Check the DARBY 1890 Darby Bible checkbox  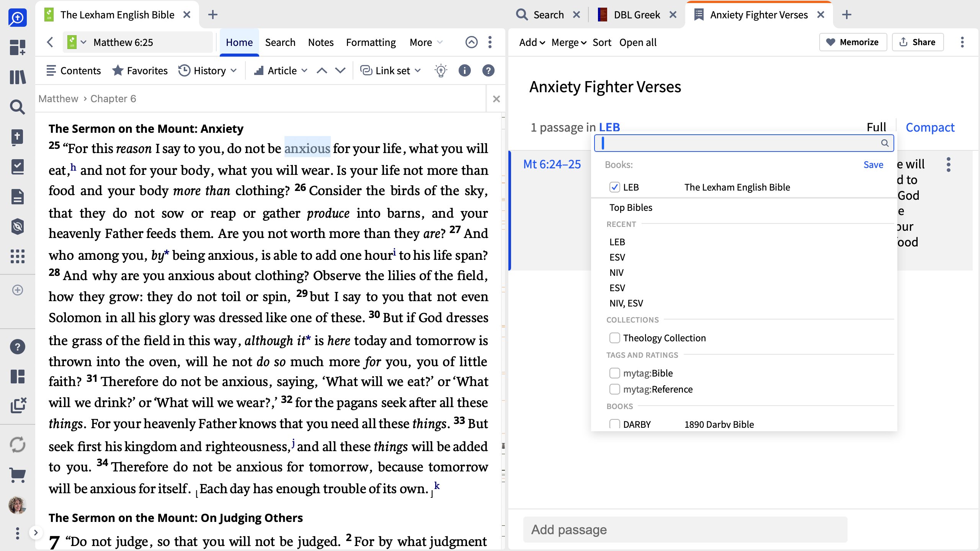614,424
